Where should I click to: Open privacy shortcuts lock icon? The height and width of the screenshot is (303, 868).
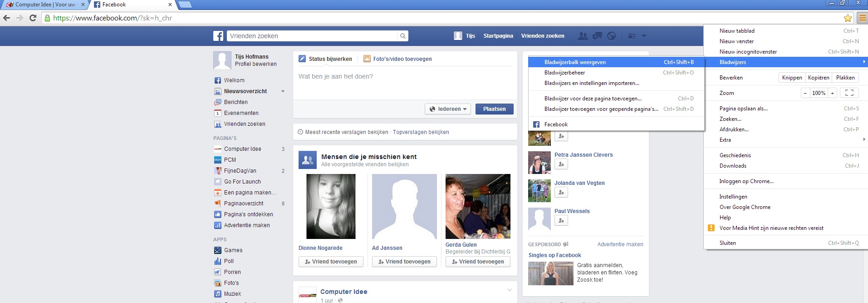click(x=632, y=36)
